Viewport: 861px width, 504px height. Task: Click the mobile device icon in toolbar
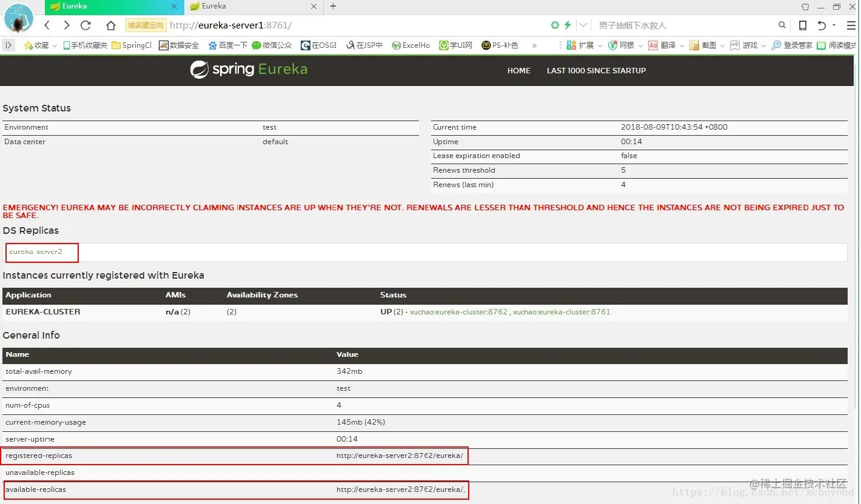803,25
